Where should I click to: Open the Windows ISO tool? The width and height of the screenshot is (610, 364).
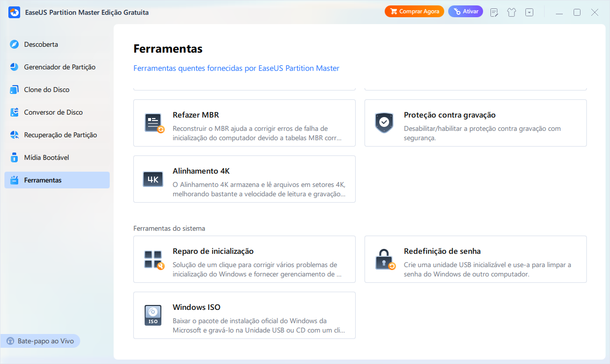pyautogui.click(x=244, y=315)
